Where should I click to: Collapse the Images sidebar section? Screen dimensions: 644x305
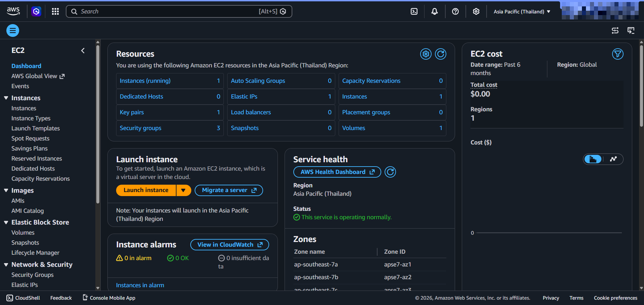tap(6, 190)
